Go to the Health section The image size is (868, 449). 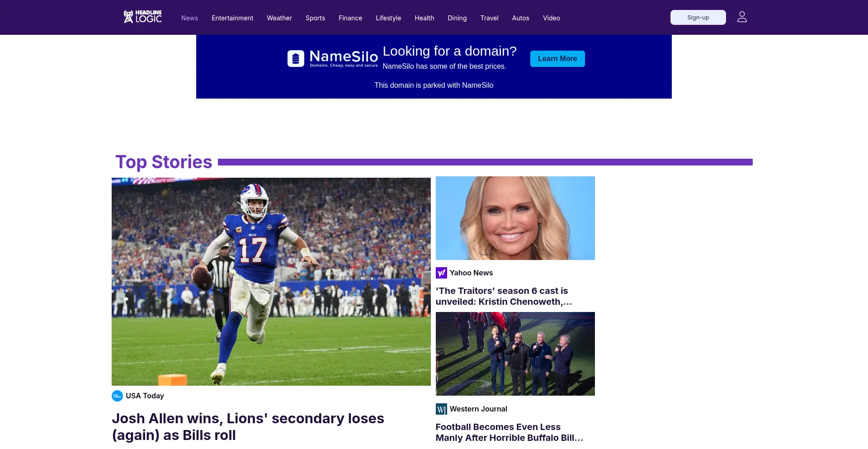click(424, 18)
